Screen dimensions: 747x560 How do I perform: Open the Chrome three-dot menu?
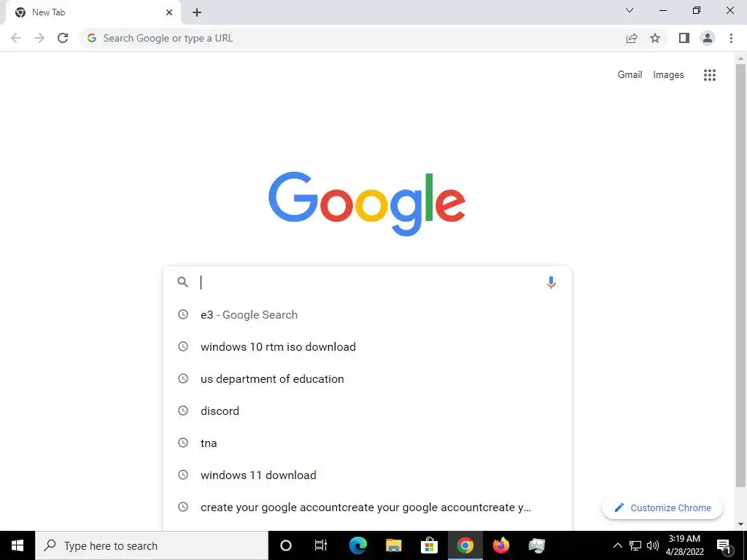(x=731, y=38)
